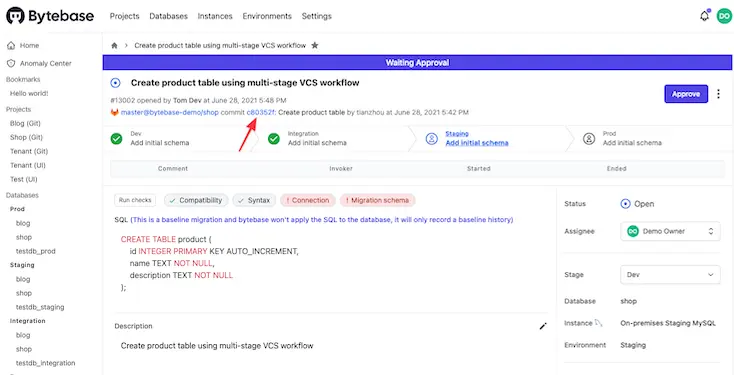
Task: Open the Environments menu
Action: click(267, 16)
